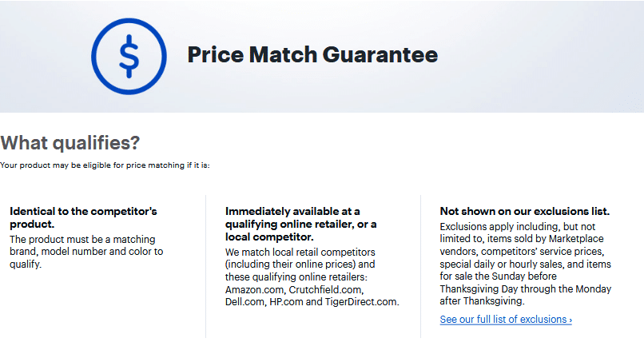Click the 'Thanksgiving Day through the Monday' text

525,288
